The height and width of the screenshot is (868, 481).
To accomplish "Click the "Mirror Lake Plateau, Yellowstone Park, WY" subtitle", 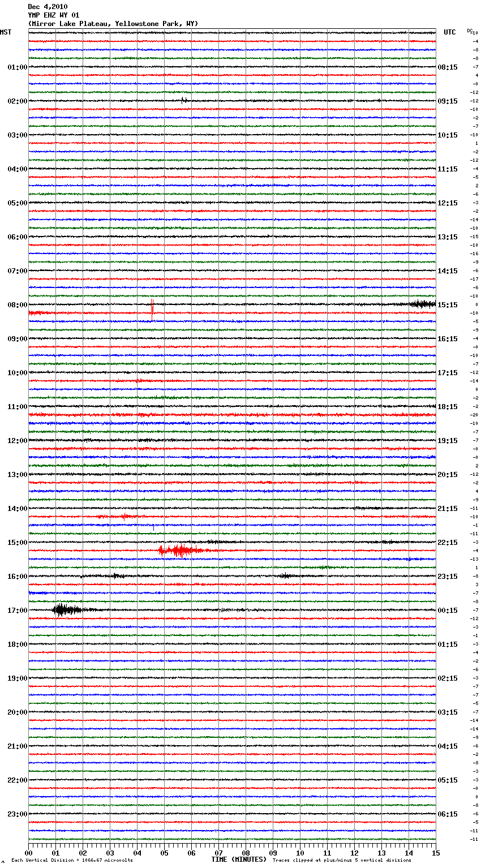I will 113,24.
